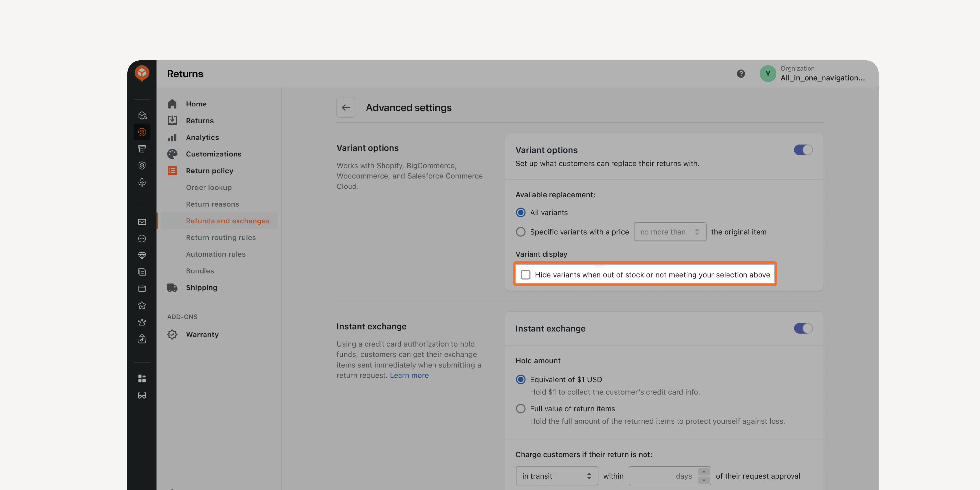Select Specific variants with a price radio

[x=520, y=232]
